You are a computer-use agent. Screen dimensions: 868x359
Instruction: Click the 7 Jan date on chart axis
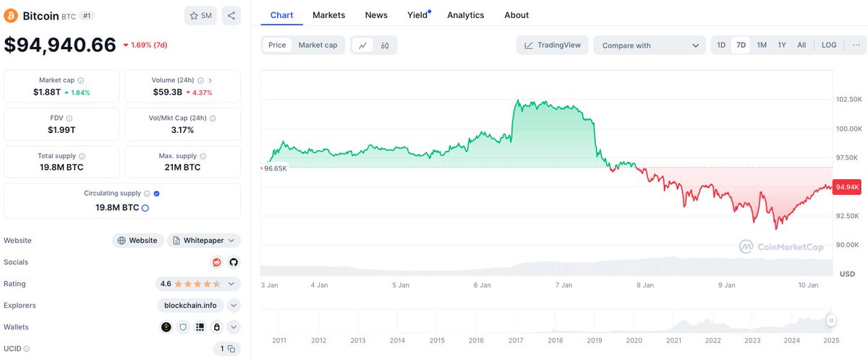point(563,285)
